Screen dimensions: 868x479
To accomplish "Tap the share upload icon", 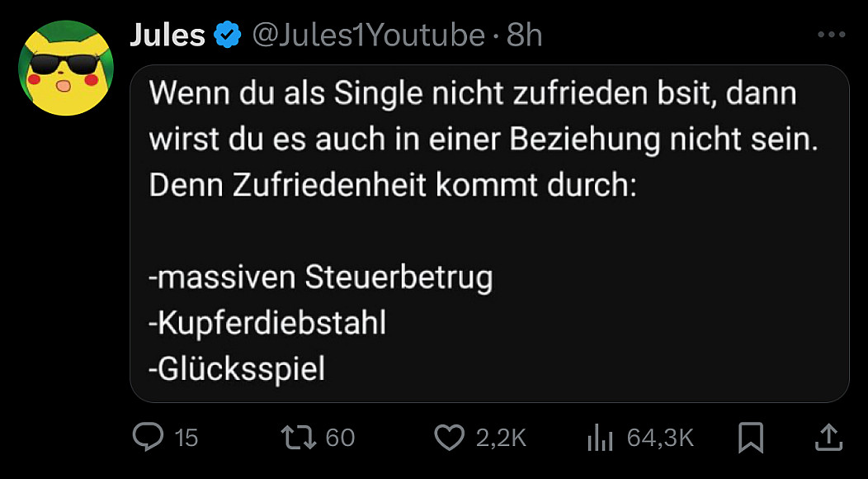I will pyautogui.click(x=828, y=437).
